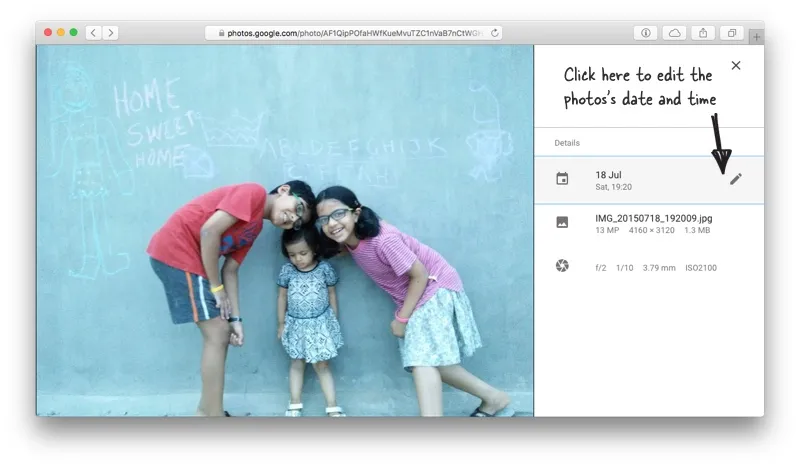Click the calendar icon in Details
800x468 pixels.
[562, 179]
